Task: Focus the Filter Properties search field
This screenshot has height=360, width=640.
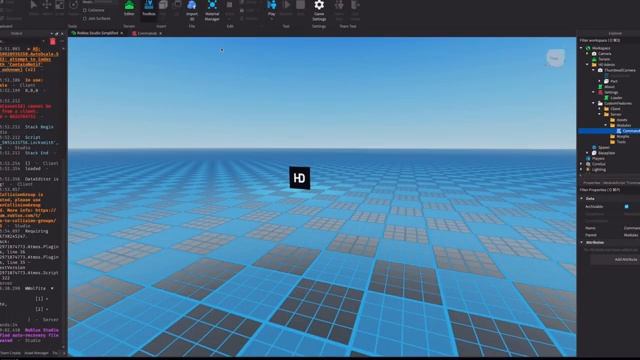Action: coord(609,190)
